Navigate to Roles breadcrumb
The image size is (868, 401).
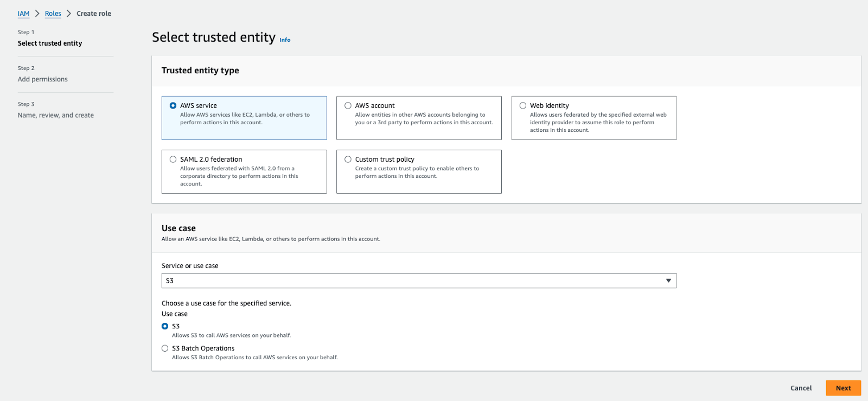pos(53,14)
